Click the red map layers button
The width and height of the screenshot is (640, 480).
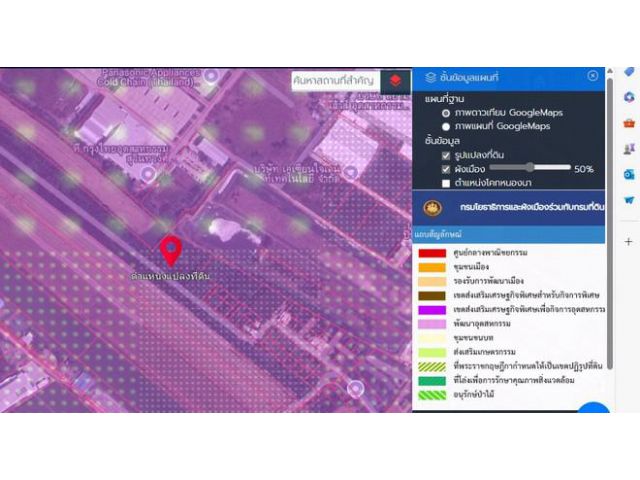(x=397, y=80)
